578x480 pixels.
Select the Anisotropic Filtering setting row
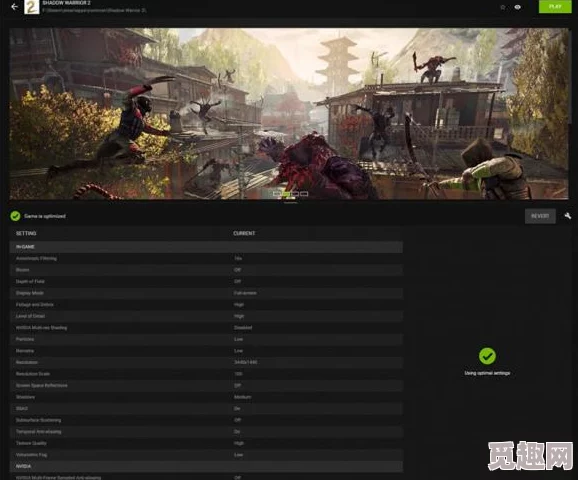pyautogui.click(x=206, y=258)
